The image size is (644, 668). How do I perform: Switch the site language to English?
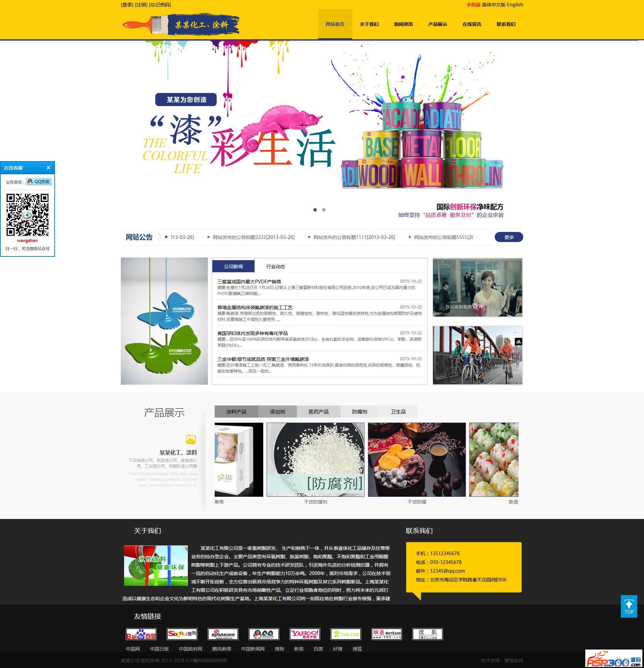coord(515,5)
